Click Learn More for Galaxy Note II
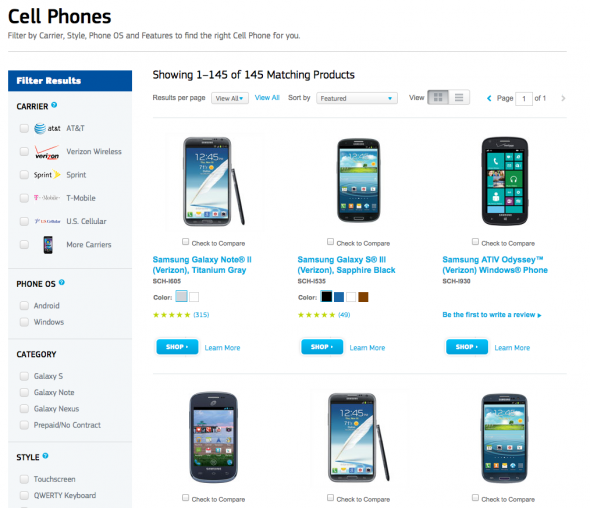Viewport: 590px width, 508px height. tap(222, 348)
